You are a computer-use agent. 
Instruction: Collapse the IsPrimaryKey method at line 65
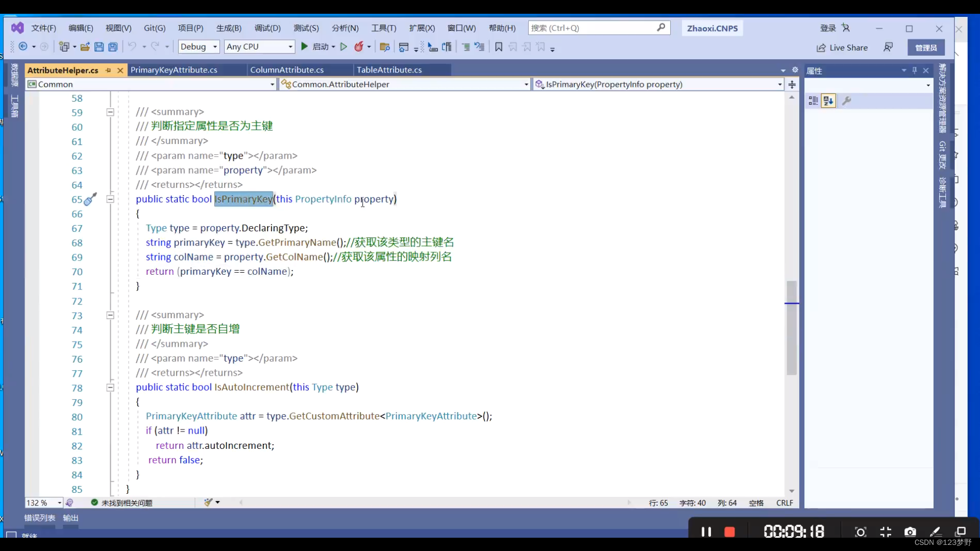pos(110,199)
